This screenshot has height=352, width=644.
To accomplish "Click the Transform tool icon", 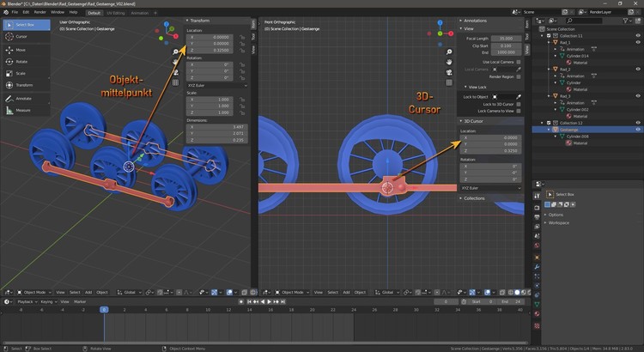I will click(x=9, y=85).
